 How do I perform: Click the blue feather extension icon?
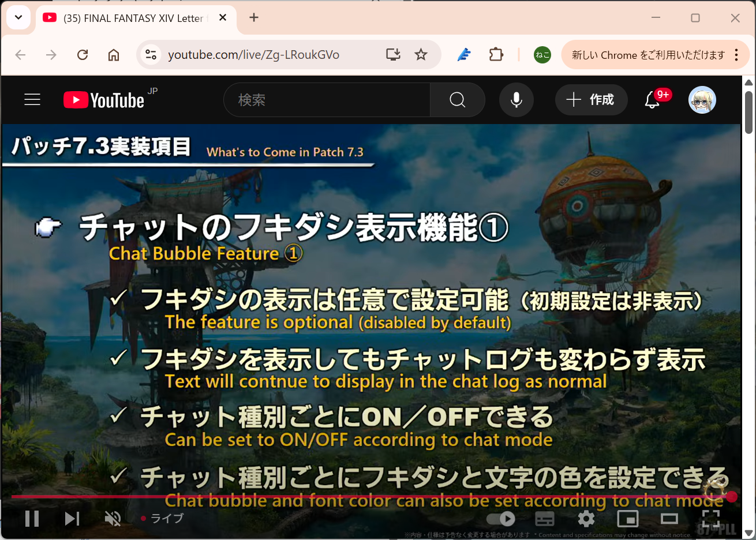(464, 55)
